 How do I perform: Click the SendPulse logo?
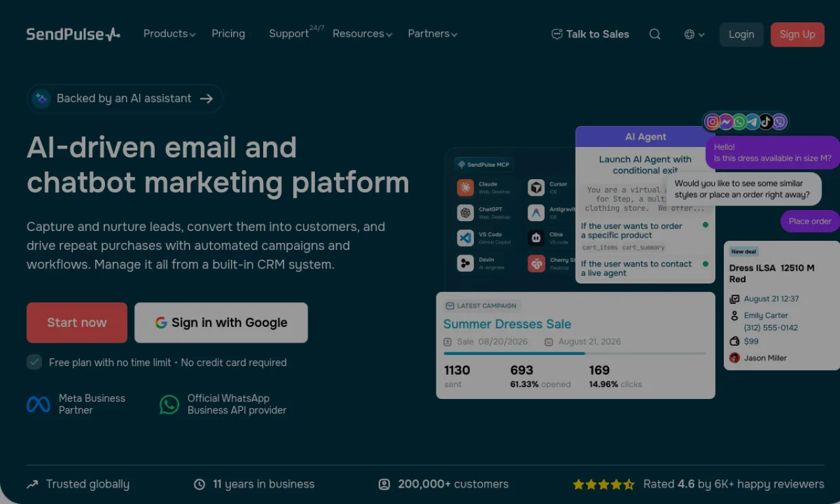pyautogui.click(x=73, y=34)
